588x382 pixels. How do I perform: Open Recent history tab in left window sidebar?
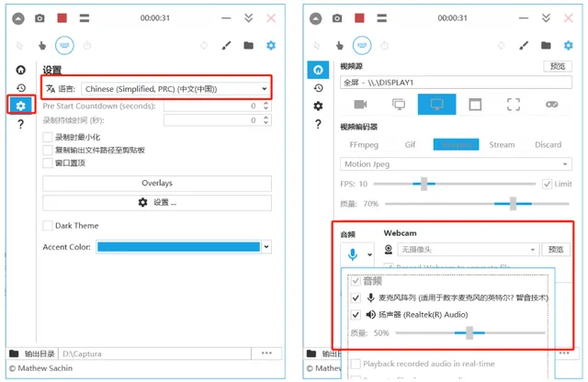20,88
